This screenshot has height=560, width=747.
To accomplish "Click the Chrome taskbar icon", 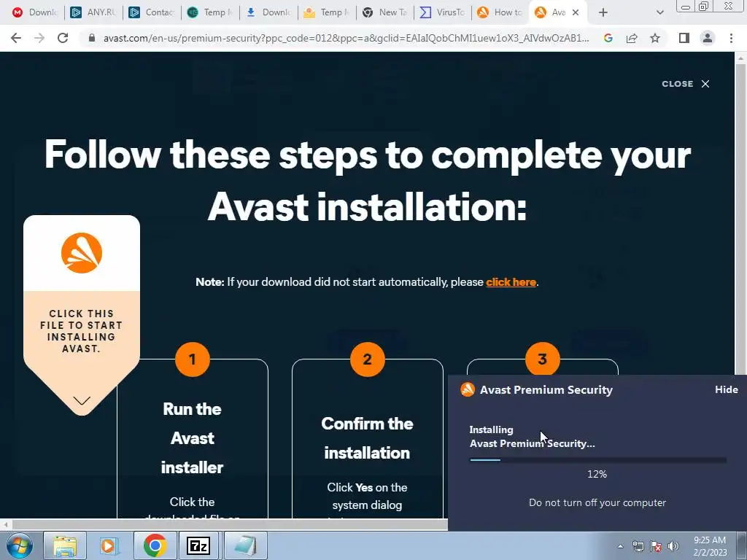I will click(155, 545).
